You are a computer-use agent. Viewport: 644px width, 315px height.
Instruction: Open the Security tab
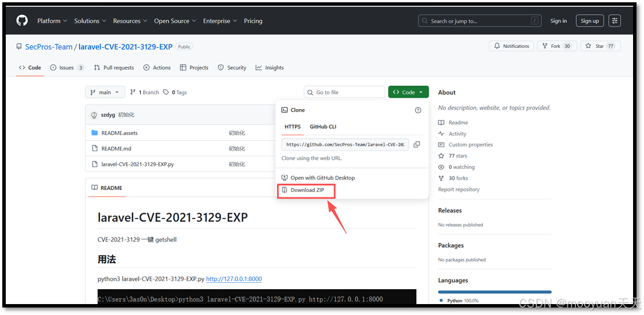tap(232, 68)
